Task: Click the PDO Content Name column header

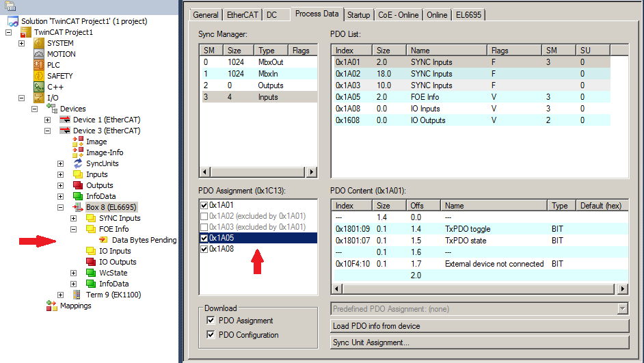Action: (494, 205)
